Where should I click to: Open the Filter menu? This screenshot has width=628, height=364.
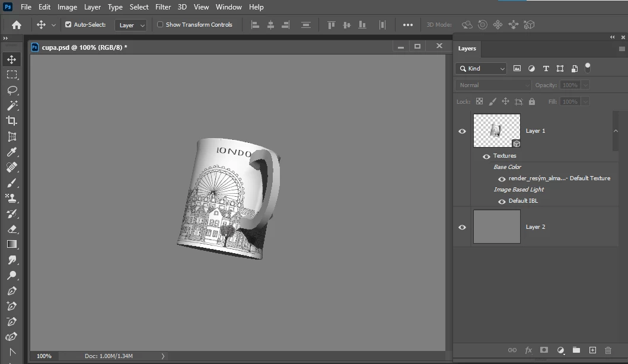[163, 7]
